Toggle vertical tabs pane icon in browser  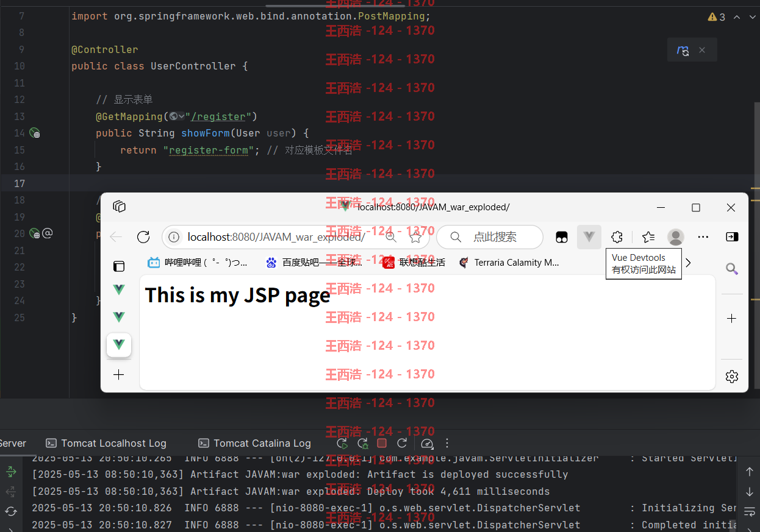[x=119, y=266]
